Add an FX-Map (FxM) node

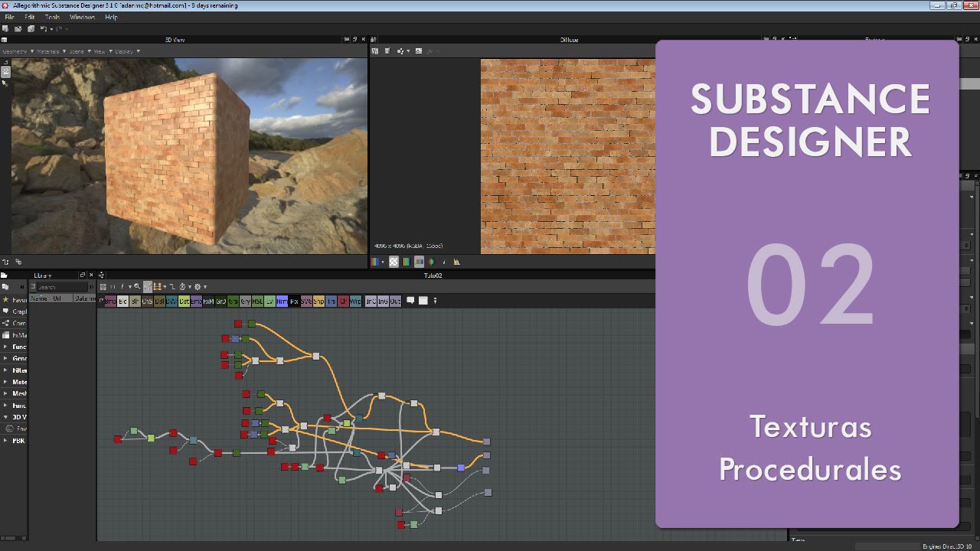[x=209, y=302]
